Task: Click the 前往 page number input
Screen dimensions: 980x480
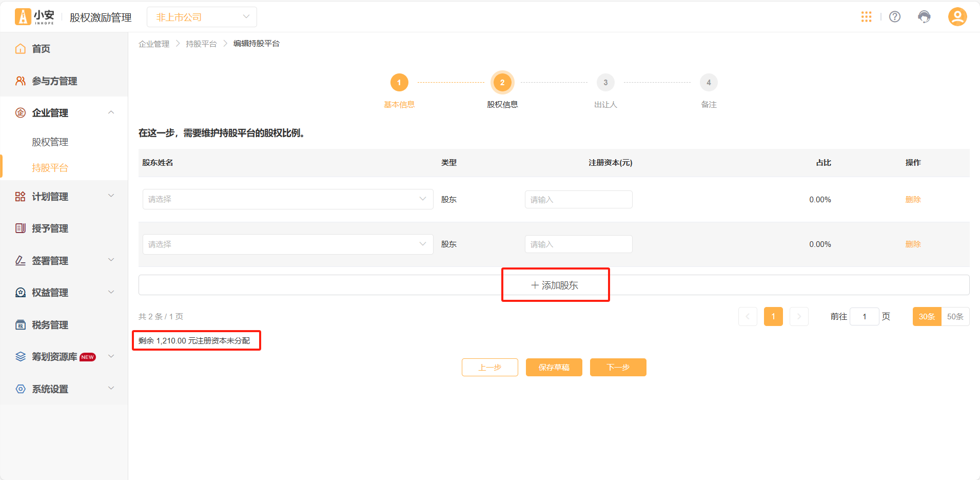Action: (x=865, y=316)
